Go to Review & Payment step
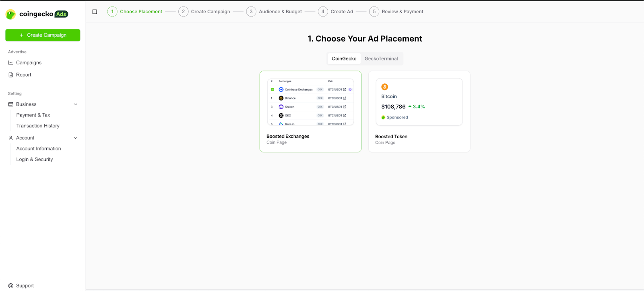This screenshot has width=644, height=291. tap(402, 12)
